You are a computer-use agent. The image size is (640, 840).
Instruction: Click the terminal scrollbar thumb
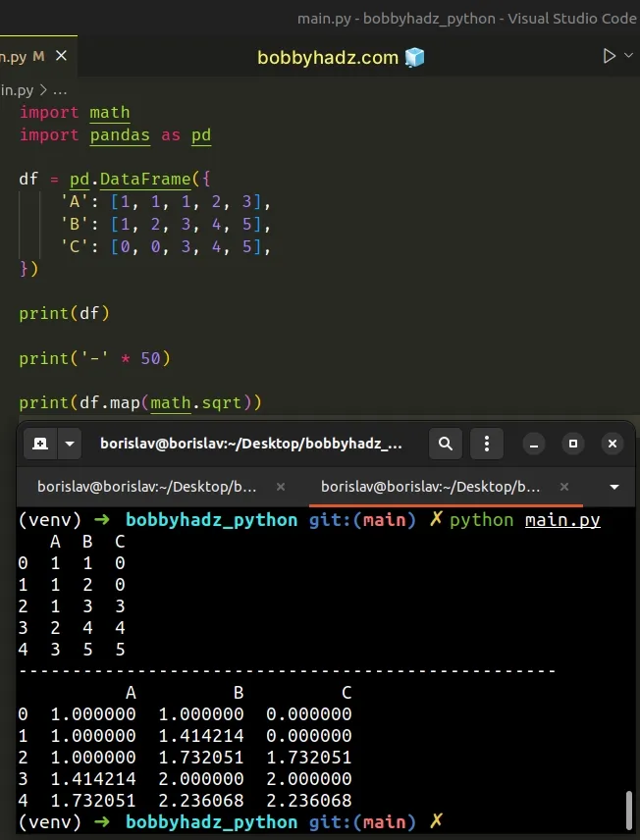[630, 810]
